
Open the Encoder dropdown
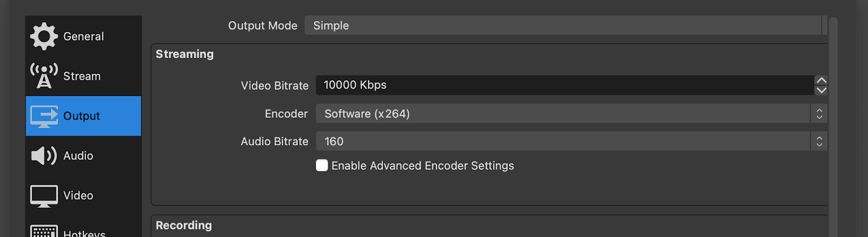571,114
